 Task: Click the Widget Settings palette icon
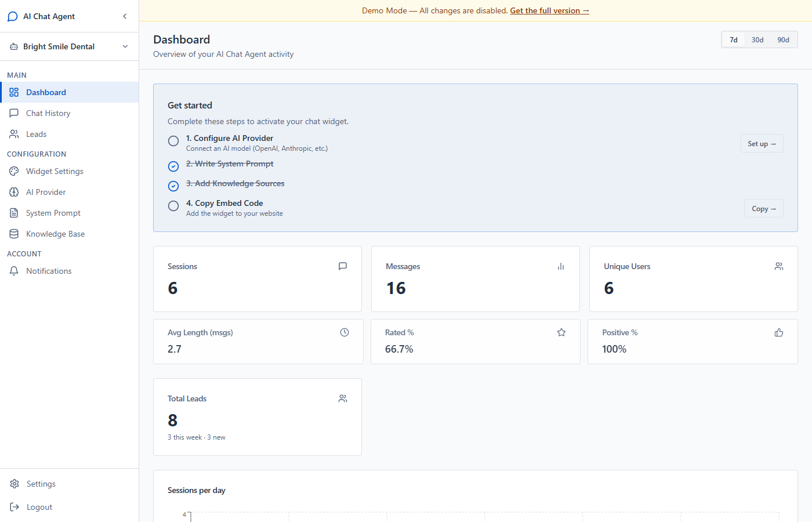coord(14,171)
